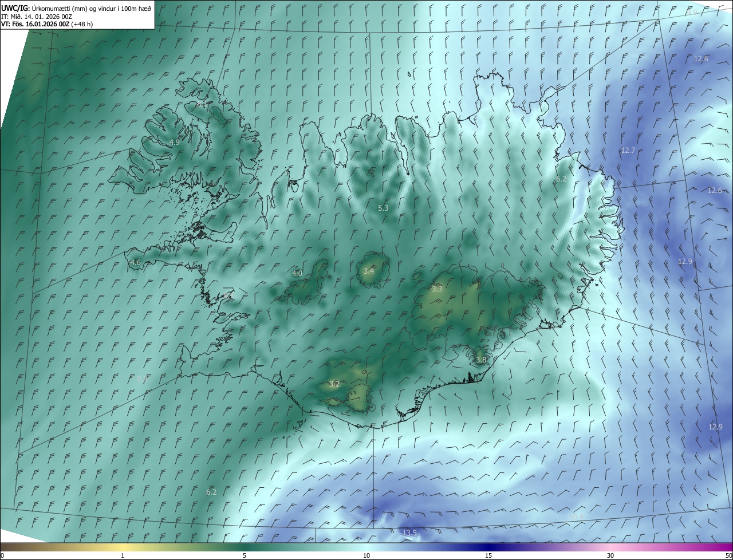
Task: Click the 5.3 value in north Iceland
Action: tap(383, 208)
